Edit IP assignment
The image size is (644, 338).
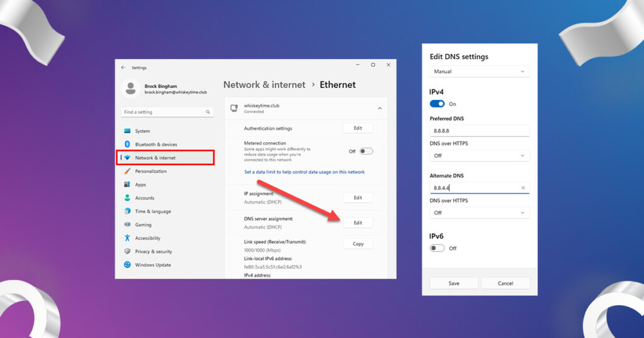coord(358,198)
